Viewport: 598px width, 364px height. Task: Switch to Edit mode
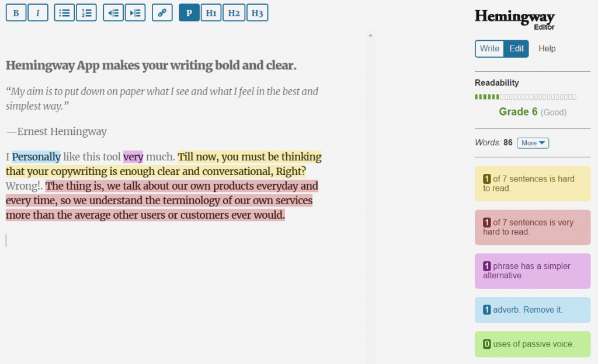(x=517, y=48)
